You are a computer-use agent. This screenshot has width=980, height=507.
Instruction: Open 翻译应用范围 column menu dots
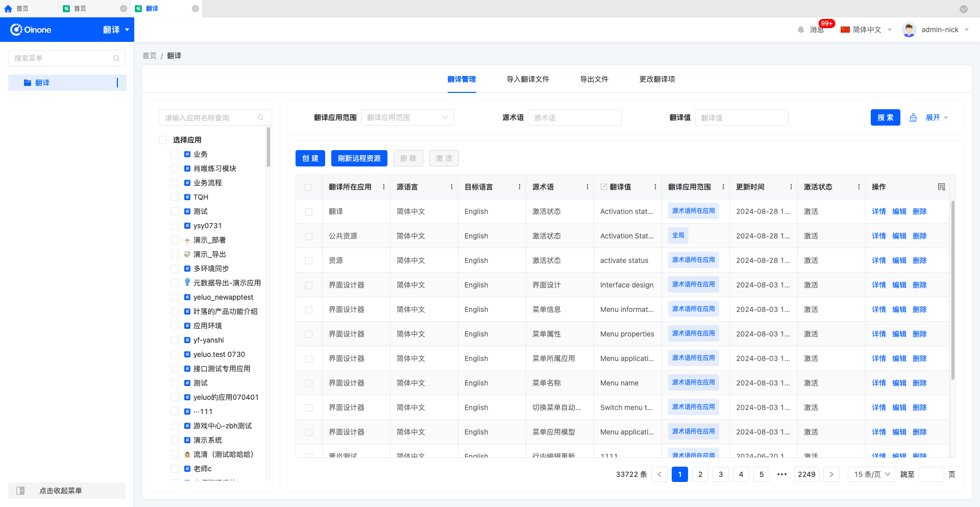(x=723, y=187)
